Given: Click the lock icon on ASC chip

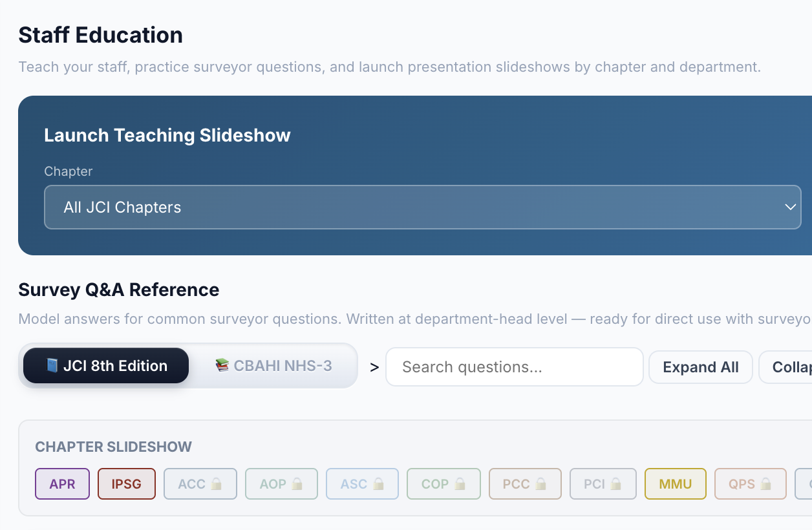Looking at the screenshot, I should coord(379,484).
